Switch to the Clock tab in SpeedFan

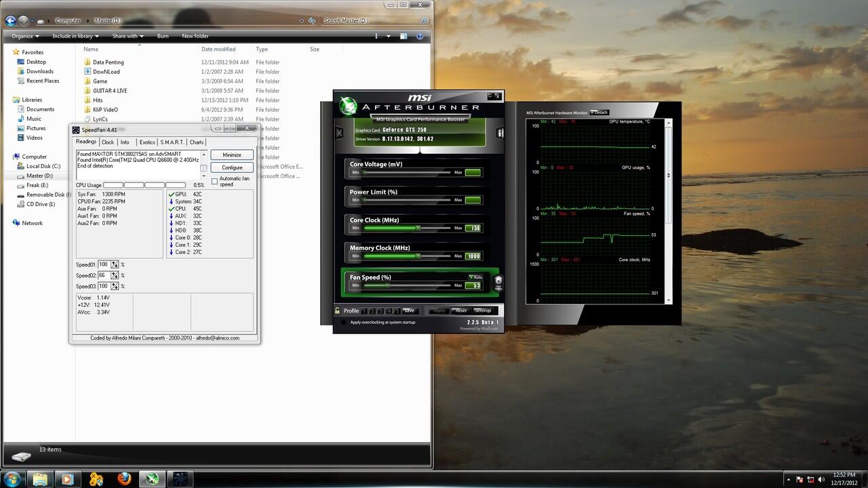108,142
